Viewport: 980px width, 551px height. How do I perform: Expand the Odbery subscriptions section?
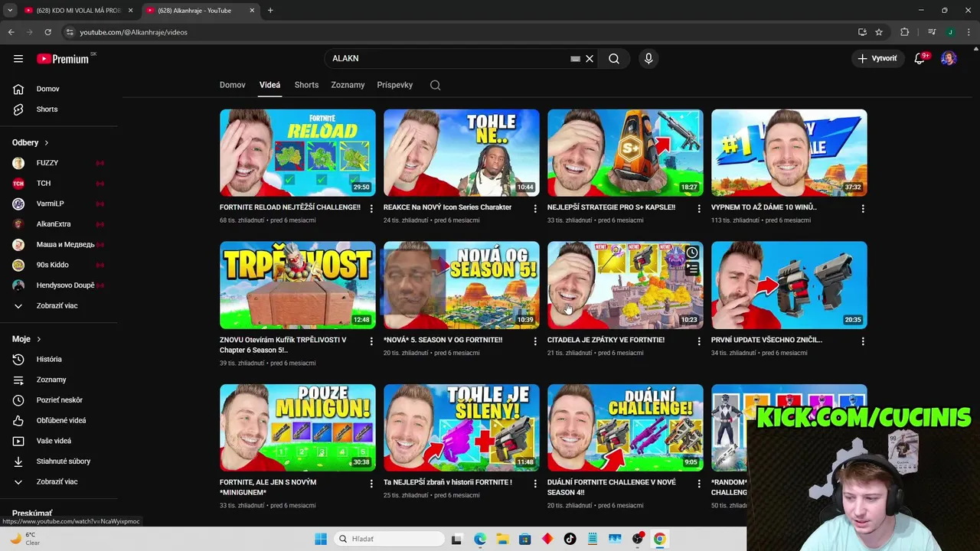click(31, 142)
